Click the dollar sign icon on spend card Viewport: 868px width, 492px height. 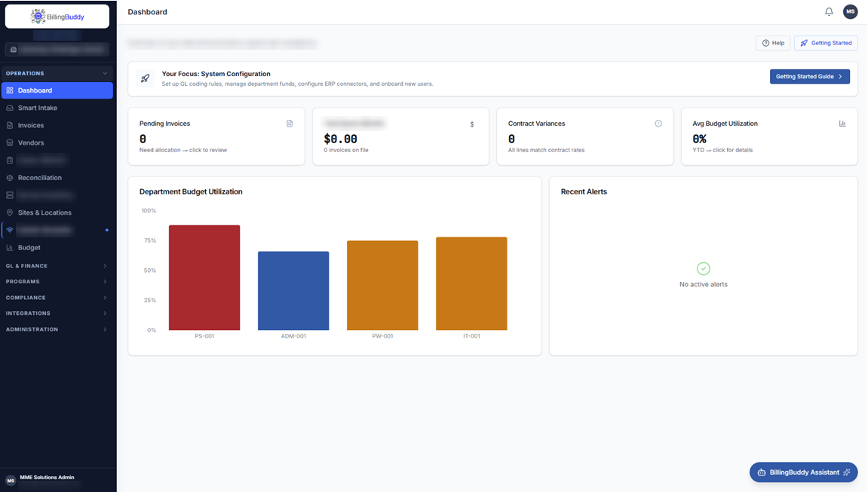(x=472, y=124)
